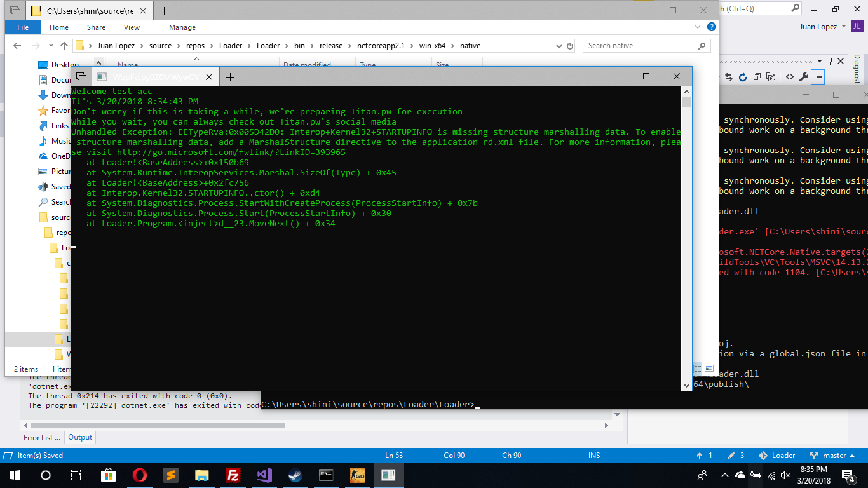Click the swap-arrows icon on the Diagnostics toolbar

click(729, 76)
